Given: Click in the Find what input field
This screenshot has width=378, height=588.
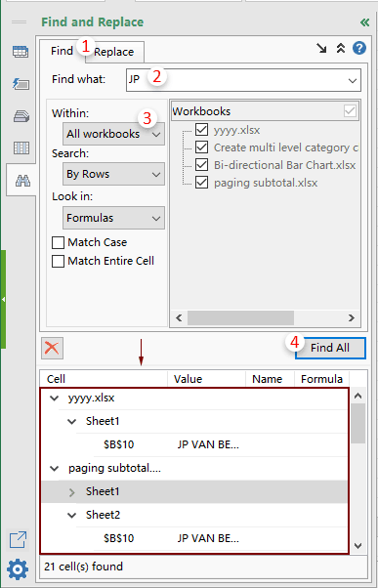Looking at the screenshot, I should click(244, 80).
